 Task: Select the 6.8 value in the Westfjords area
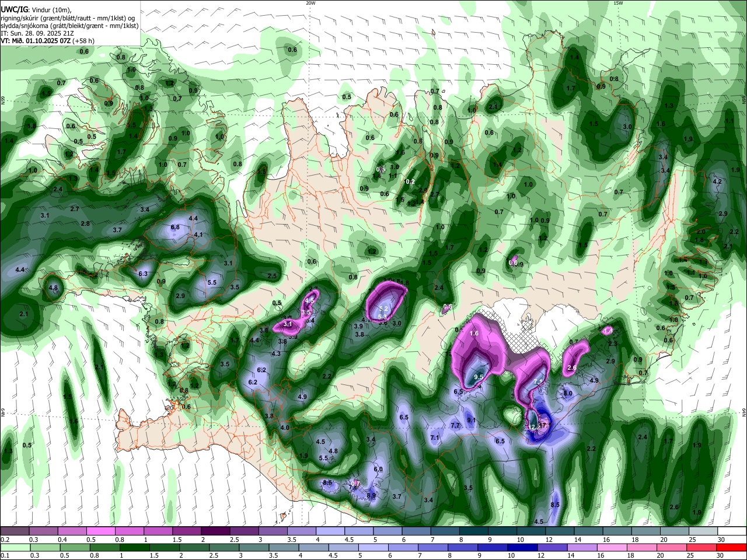[x=175, y=227]
